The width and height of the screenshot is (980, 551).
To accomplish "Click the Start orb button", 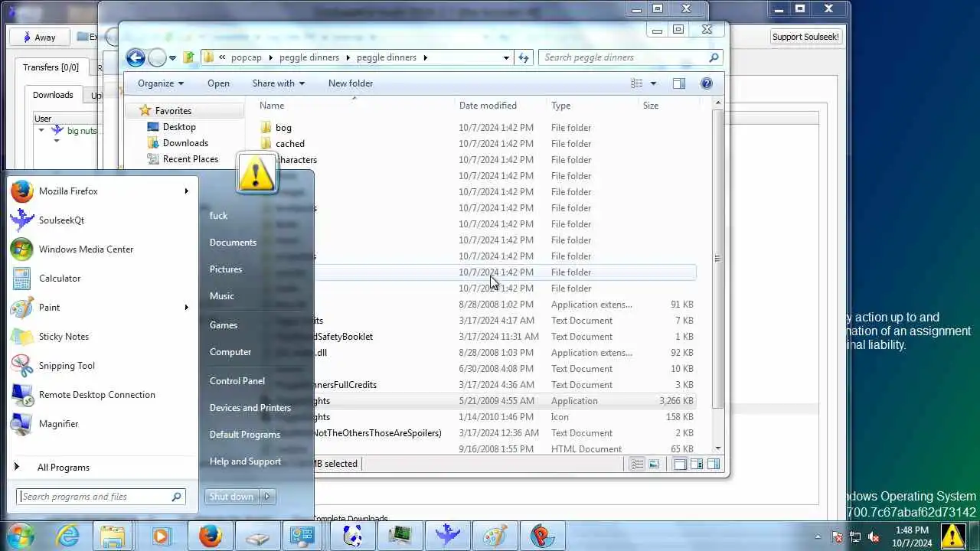I will (x=21, y=536).
